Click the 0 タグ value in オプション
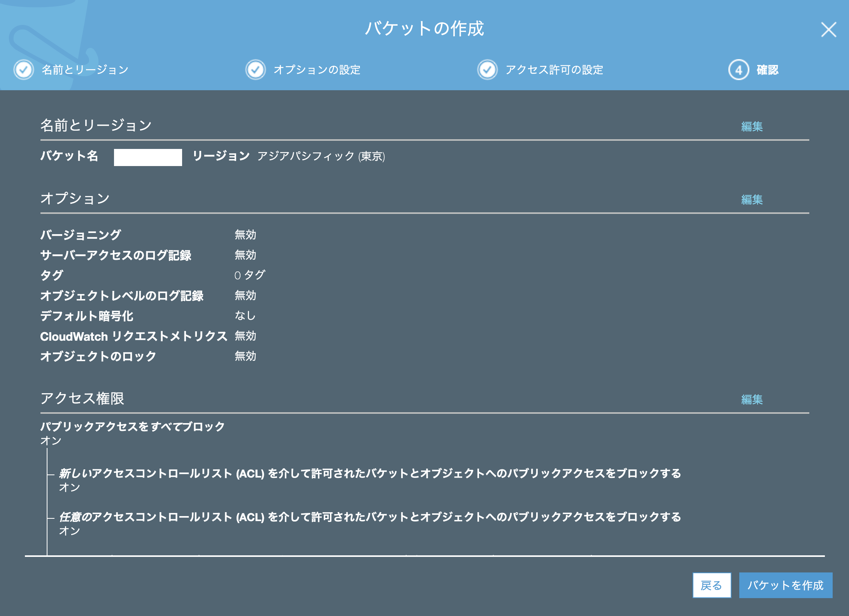The width and height of the screenshot is (849, 616). pyautogui.click(x=249, y=275)
